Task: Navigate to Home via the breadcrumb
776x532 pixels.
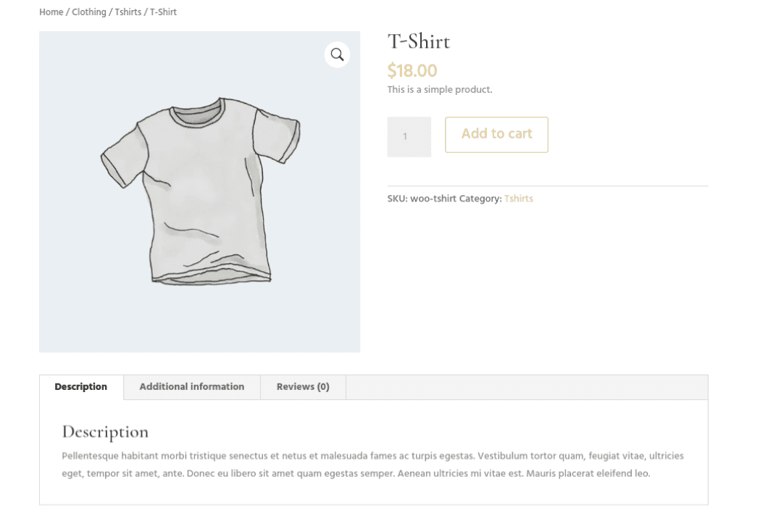Action: point(51,12)
